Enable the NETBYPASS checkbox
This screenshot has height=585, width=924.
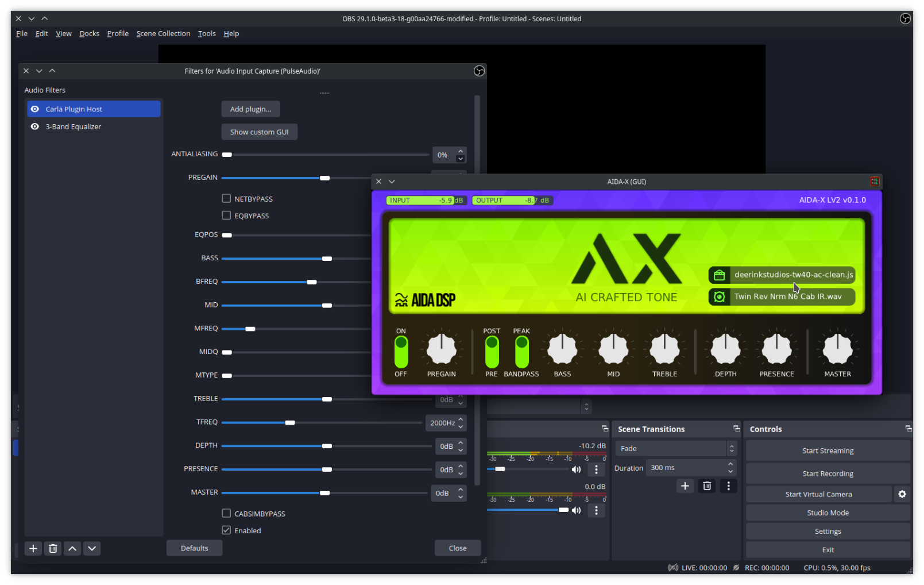click(x=226, y=199)
